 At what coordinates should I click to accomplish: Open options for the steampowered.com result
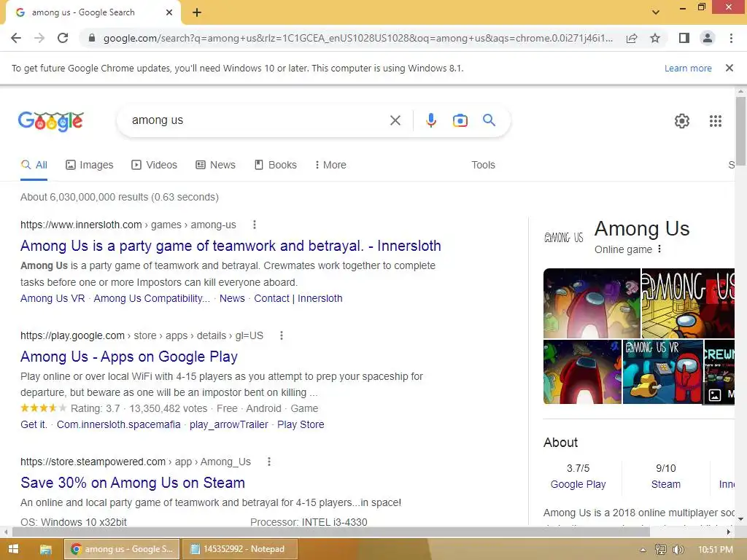pos(269,462)
